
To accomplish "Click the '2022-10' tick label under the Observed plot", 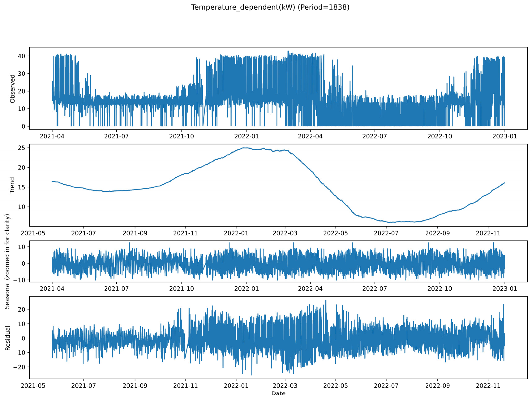I will click(x=440, y=136).
